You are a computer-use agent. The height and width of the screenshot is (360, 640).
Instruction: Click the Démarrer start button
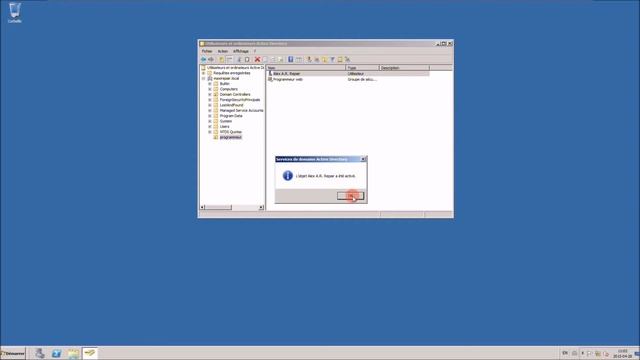13,353
